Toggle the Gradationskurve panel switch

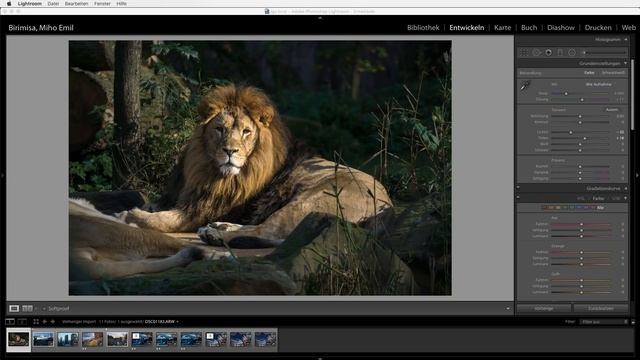[518, 188]
